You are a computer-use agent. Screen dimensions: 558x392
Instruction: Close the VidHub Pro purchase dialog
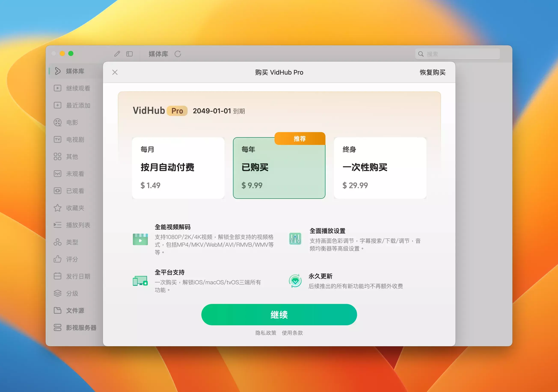pos(115,72)
